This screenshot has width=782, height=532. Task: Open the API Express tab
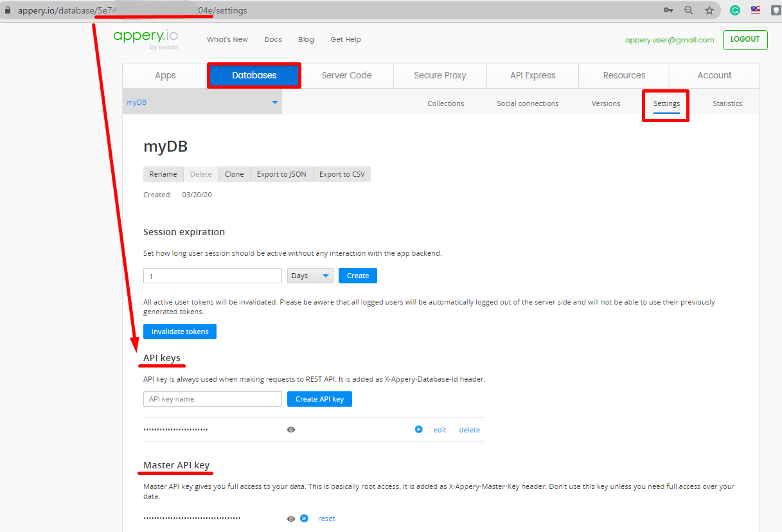(533, 75)
